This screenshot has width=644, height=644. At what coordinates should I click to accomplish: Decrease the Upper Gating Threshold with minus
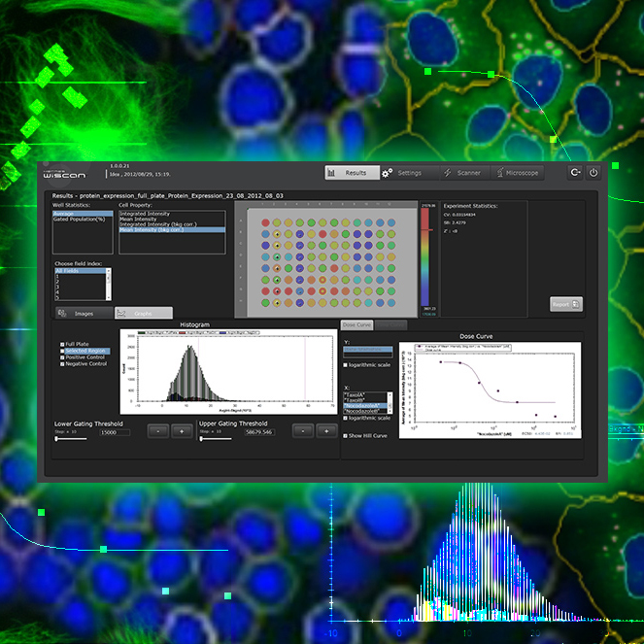pyautogui.click(x=303, y=429)
